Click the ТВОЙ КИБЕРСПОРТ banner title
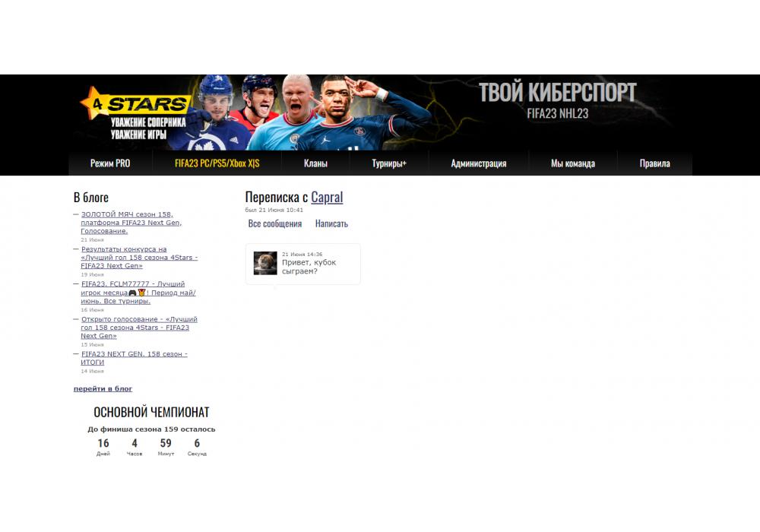The height and width of the screenshot is (532, 760). click(557, 92)
